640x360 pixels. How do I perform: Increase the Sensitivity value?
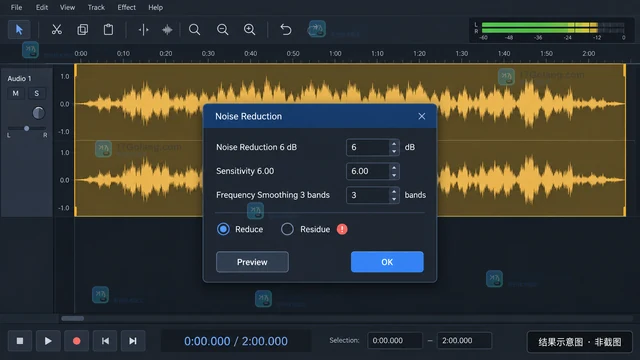pyautogui.click(x=394, y=167)
